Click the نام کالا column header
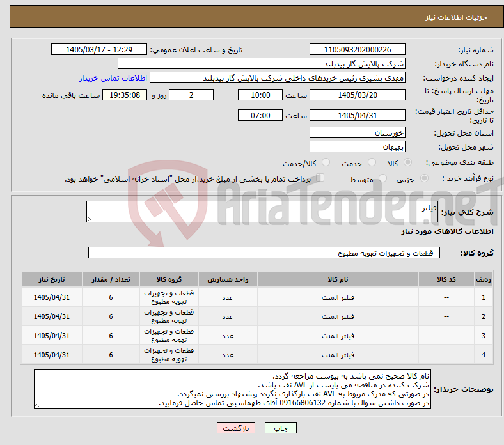The height and width of the screenshot is (445, 504). click(x=338, y=279)
